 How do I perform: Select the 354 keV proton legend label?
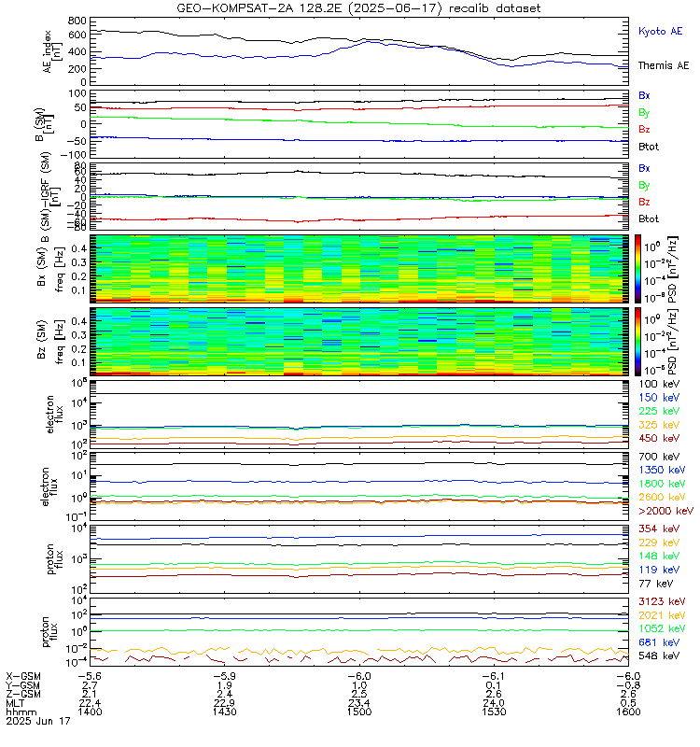click(659, 529)
